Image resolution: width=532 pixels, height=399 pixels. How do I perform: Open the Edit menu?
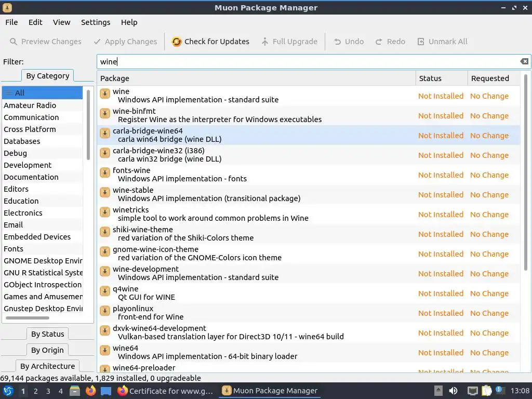pos(35,22)
